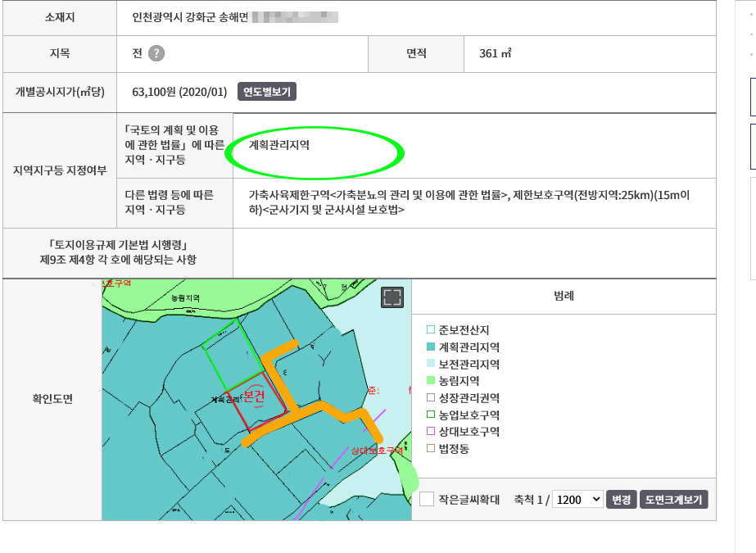Image resolution: width=756 pixels, height=553 pixels.
Task: Click the circled 계획관리지역 text in table
Action: click(280, 145)
